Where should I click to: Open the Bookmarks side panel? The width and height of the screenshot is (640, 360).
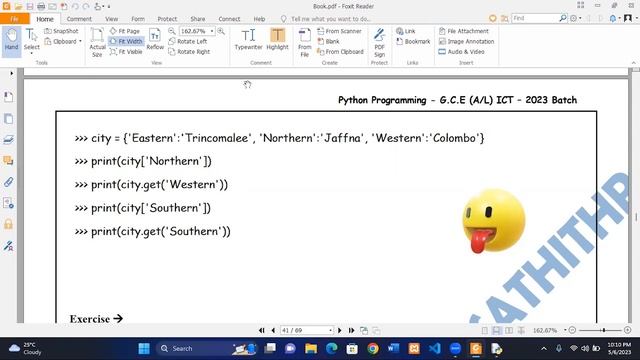[8, 97]
